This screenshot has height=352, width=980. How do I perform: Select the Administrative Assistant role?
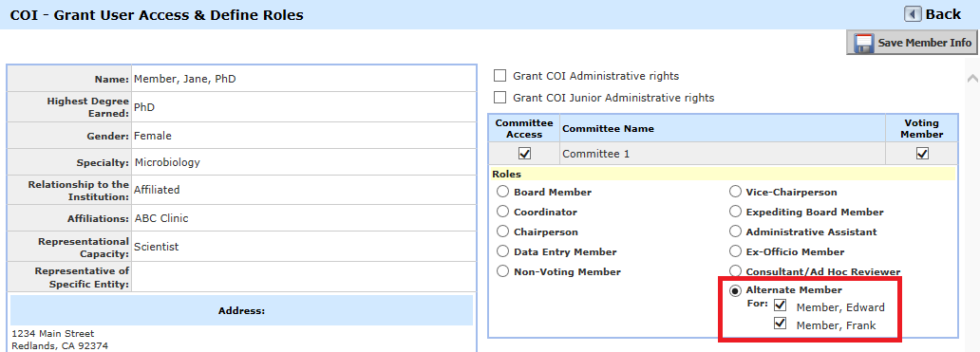click(x=735, y=232)
